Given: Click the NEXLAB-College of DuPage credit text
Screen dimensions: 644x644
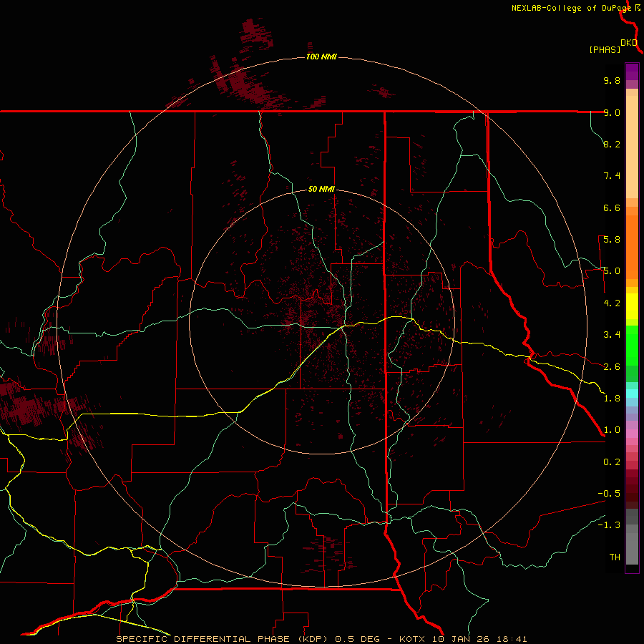Looking at the screenshot, I should 571,8.
